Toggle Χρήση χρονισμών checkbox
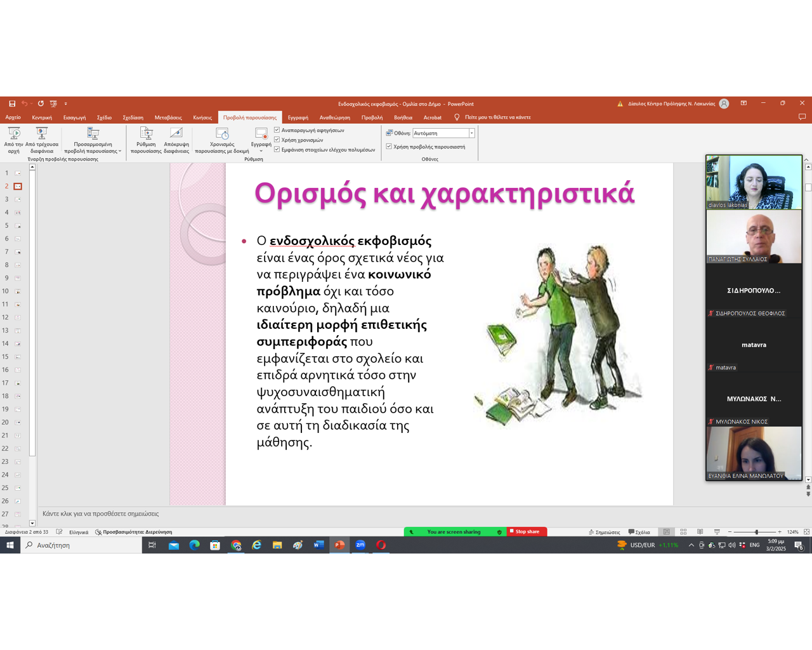The width and height of the screenshot is (812, 650). [x=277, y=140]
